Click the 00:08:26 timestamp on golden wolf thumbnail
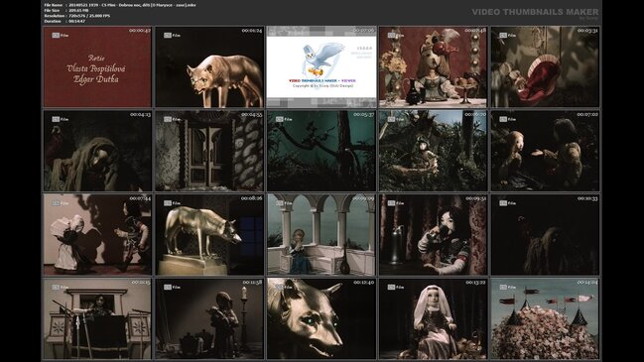Screen dimensions: 644x362 coord(251,198)
